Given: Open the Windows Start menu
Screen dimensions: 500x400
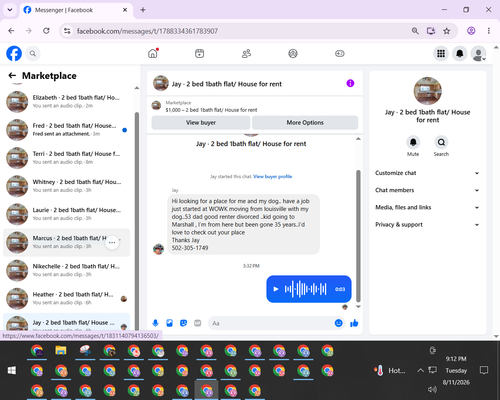Looking at the screenshot, I should pyautogui.click(x=12, y=370).
